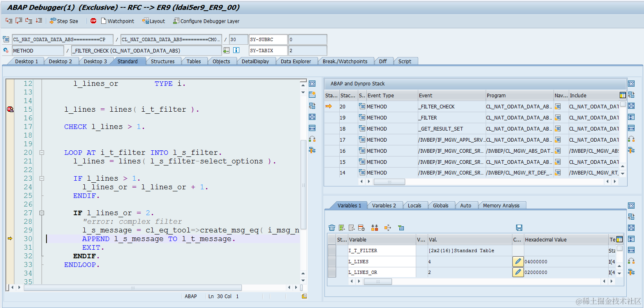Click the maximize icon beside source code pane

[312, 117]
